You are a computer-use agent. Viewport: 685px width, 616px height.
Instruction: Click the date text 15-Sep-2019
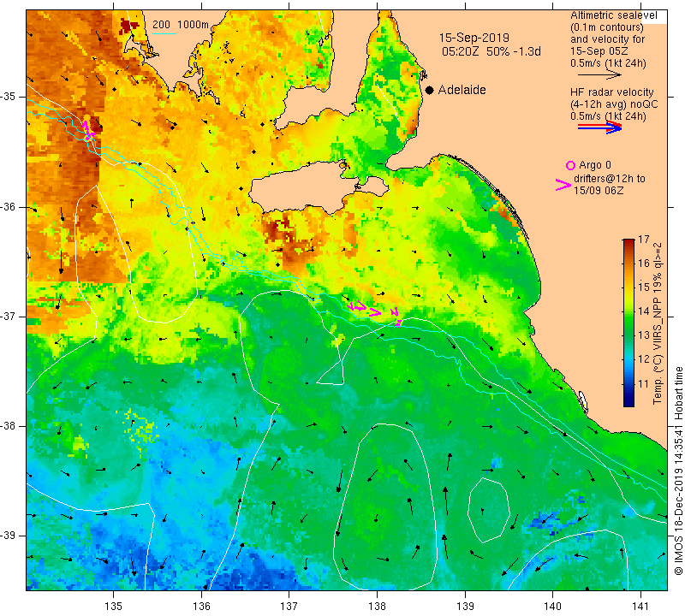tap(474, 38)
